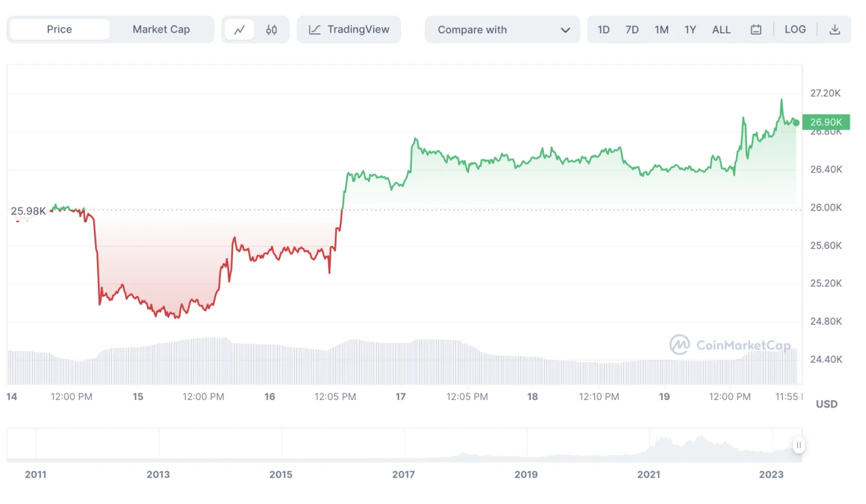Switch to candlestick chart icon
The image size is (866, 504).
click(271, 30)
